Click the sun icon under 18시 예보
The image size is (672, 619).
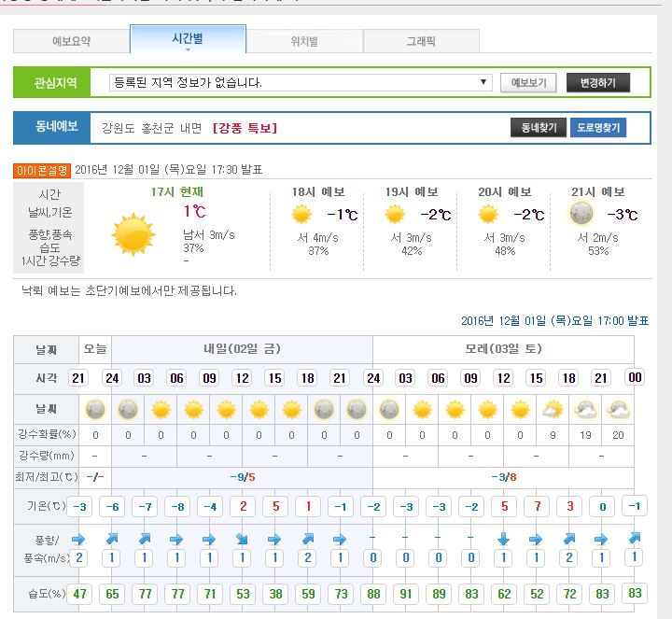[301, 214]
